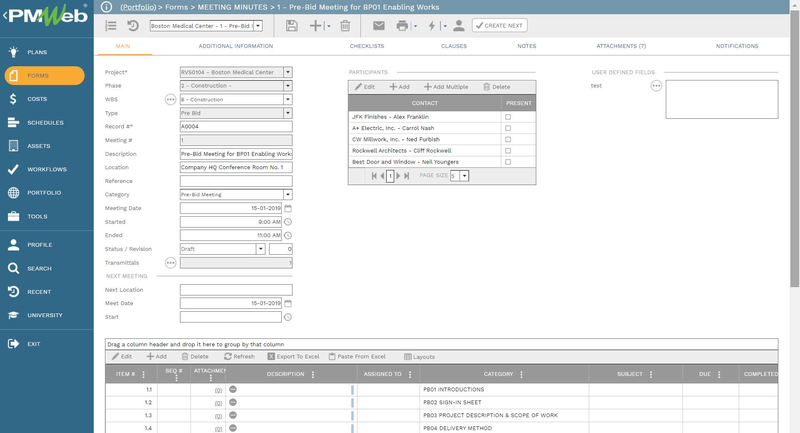
Task: Expand the Status Draft dropdown
Action: 259,249
